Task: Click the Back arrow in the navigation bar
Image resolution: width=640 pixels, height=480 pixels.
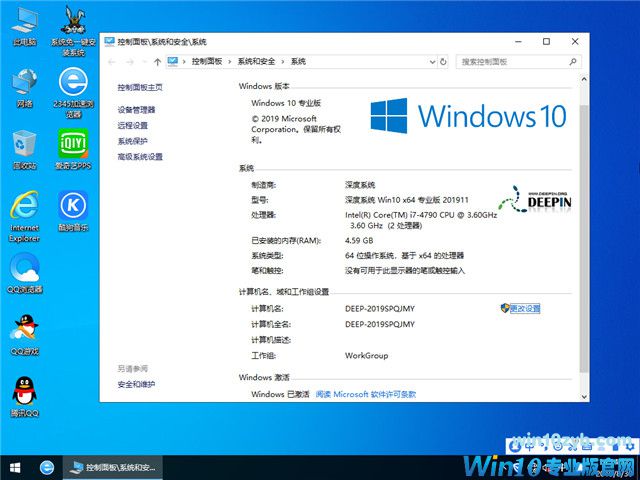Action: (x=111, y=62)
